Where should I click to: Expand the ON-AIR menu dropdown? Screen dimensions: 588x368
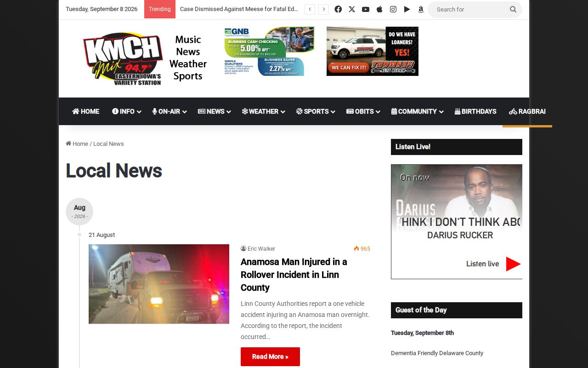click(x=170, y=111)
